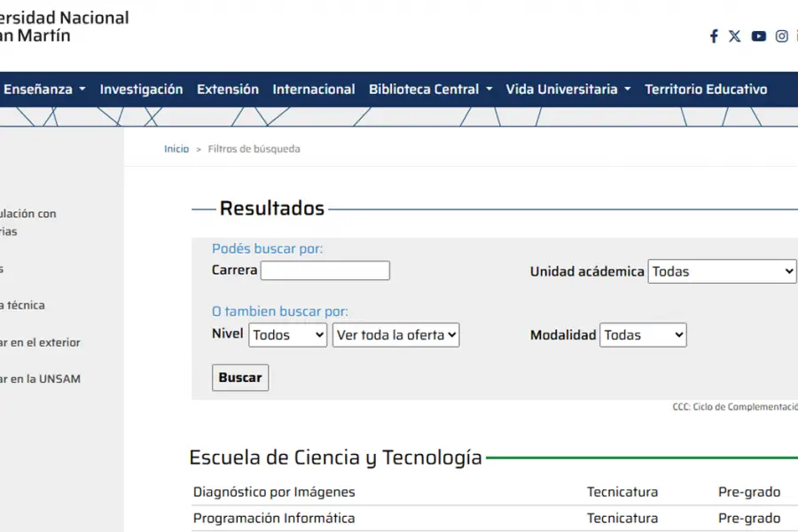Viewport: 798px width, 532px height.
Task: Open the Ver toda la oferta dropdown
Action: tap(395, 335)
